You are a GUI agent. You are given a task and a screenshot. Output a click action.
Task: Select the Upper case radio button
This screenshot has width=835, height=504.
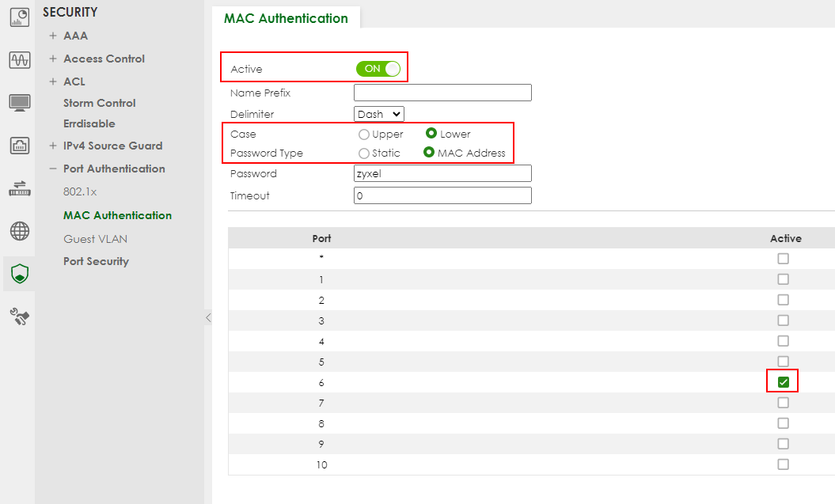364,135
